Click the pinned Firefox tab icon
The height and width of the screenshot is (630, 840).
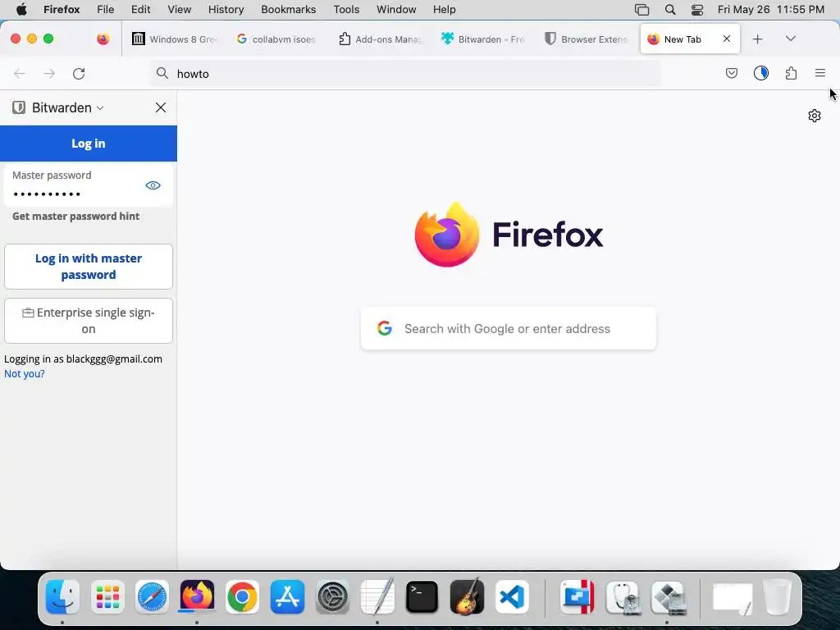point(103,39)
